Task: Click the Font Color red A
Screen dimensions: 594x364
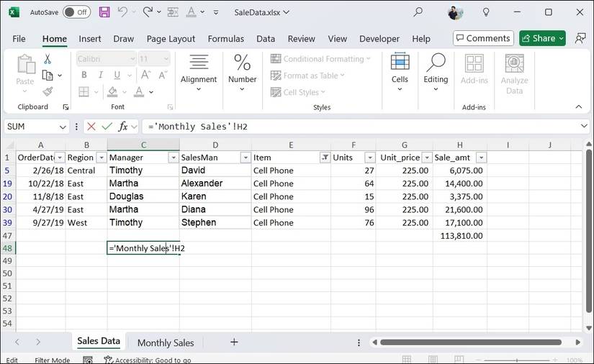Action: pos(139,91)
